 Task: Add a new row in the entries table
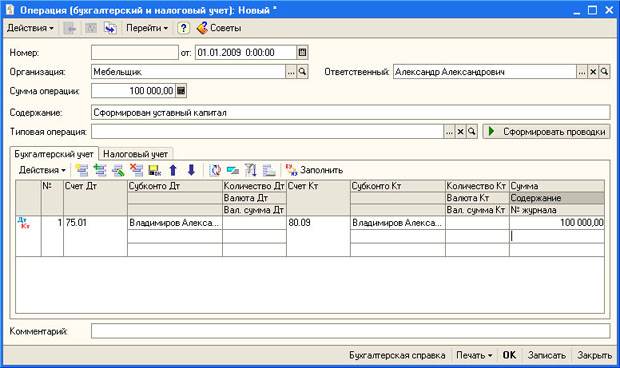click(x=82, y=170)
